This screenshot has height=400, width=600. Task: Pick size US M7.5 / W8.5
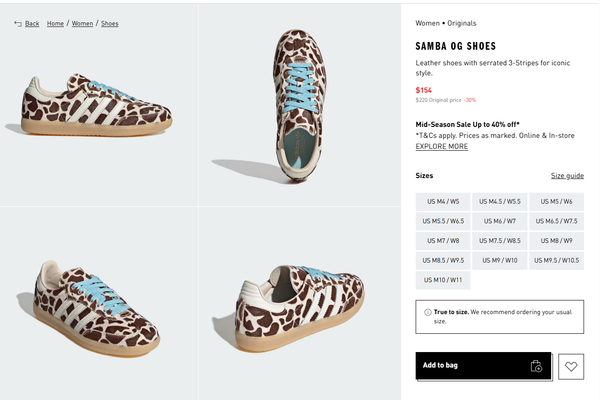(x=499, y=240)
